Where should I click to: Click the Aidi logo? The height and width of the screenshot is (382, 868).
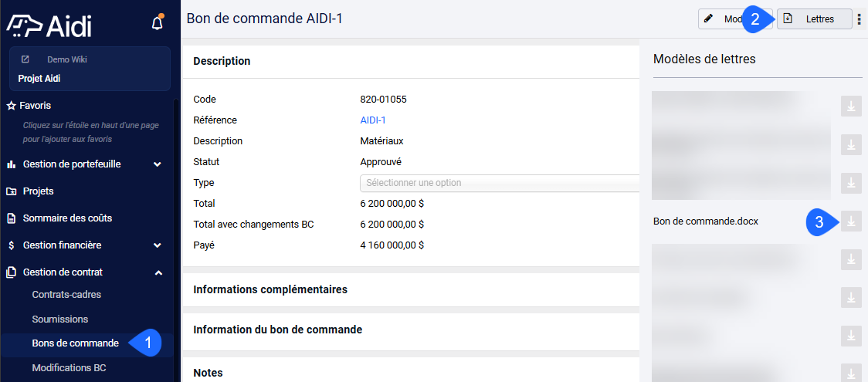pos(49,25)
